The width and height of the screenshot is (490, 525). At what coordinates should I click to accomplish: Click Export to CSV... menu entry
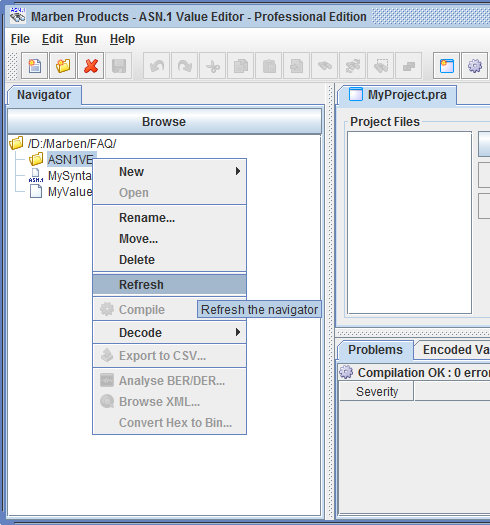(169, 356)
